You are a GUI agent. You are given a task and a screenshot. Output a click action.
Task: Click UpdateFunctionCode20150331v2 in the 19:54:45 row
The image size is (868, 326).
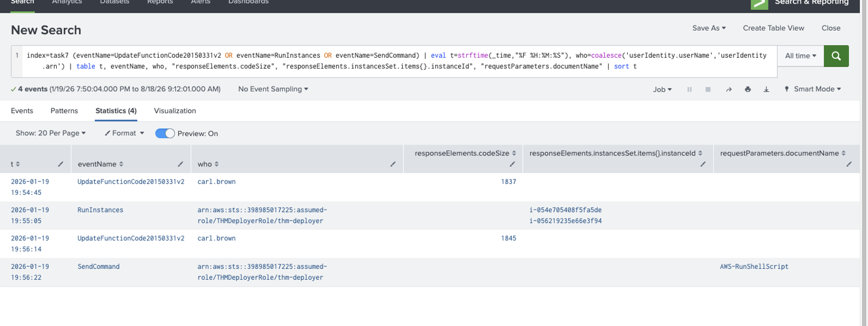[131, 181]
